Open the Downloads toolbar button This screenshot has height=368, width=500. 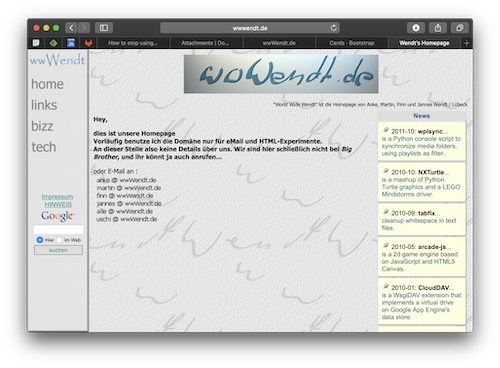point(416,28)
